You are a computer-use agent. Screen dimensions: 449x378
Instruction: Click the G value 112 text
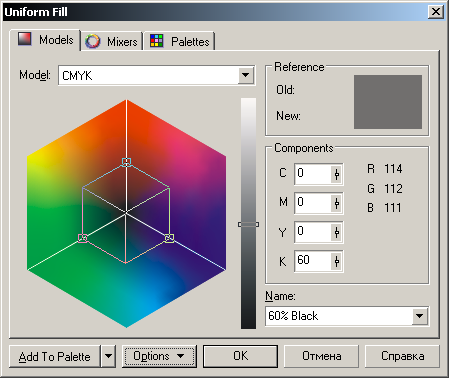(393, 189)
